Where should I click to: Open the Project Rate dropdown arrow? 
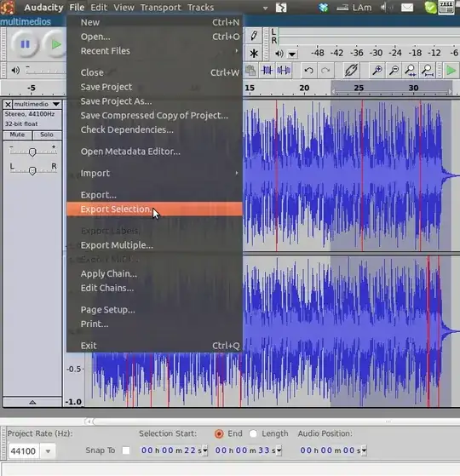48,451
